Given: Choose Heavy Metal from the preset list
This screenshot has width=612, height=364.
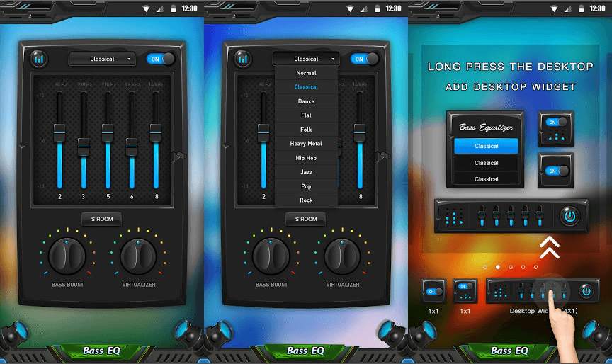Looking at the screenshot, I should click(306, 144).
